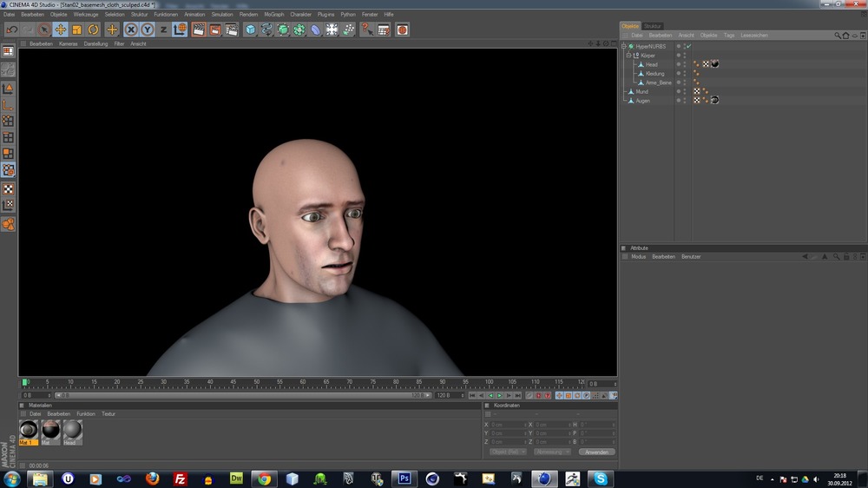Open the Textur menu in Materialien panel
Viewport: 868px width, 488px height.
[x=108, y=414]
